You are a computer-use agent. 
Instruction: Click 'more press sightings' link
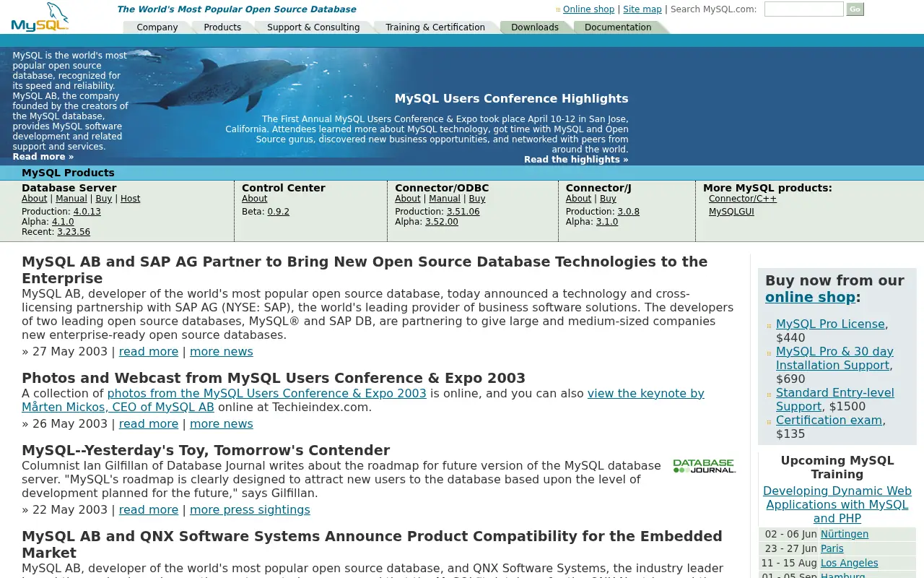(x=250, y=510)
